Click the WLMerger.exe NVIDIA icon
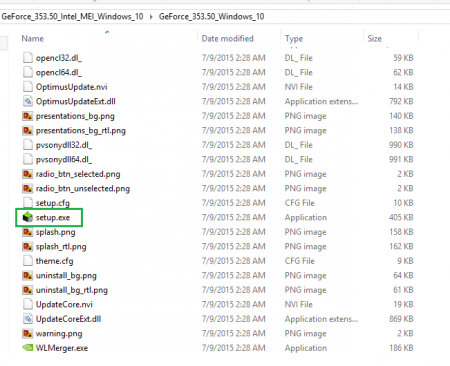 (28, 348)
